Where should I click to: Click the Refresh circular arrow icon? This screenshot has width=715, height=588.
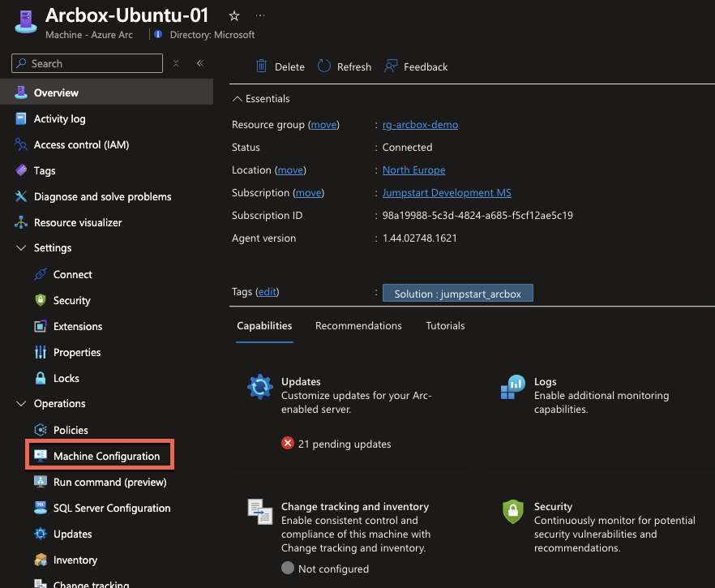point(323,67)
